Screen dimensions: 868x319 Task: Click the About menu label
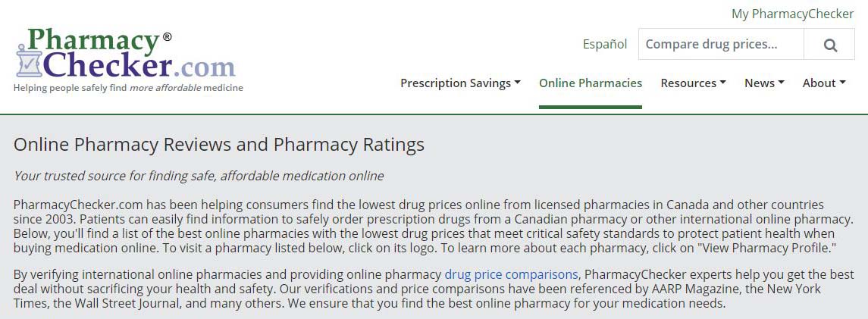[x=819, y=83]
